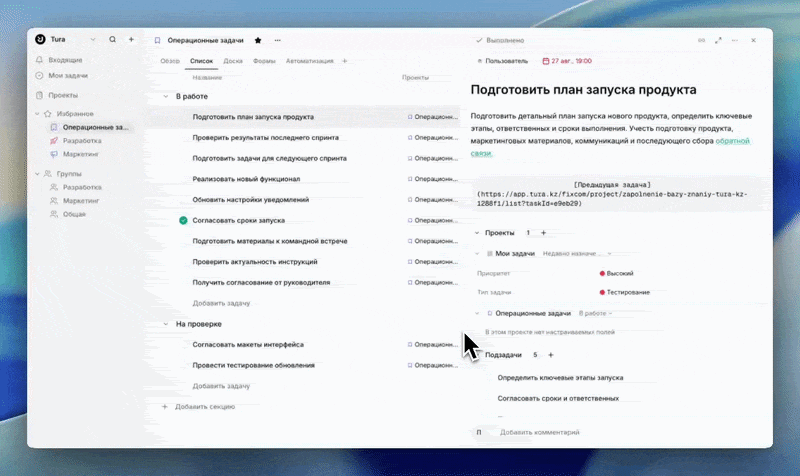
Task: Open Проекты in the sidebar
Action: [63, 95]
